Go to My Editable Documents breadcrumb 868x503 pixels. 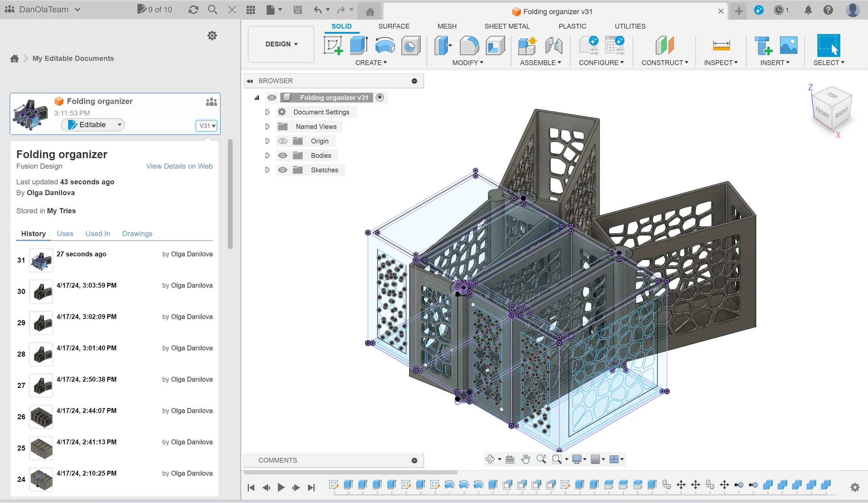73,58
